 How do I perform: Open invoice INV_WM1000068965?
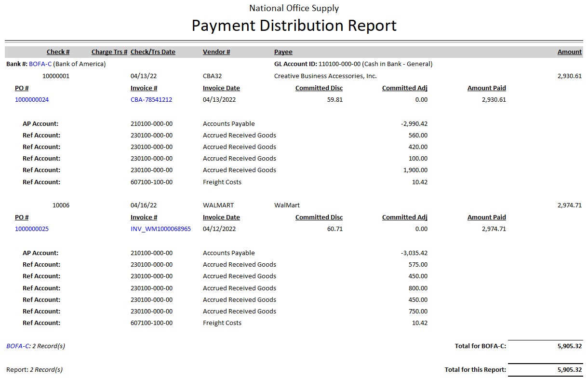click(160, 229)
